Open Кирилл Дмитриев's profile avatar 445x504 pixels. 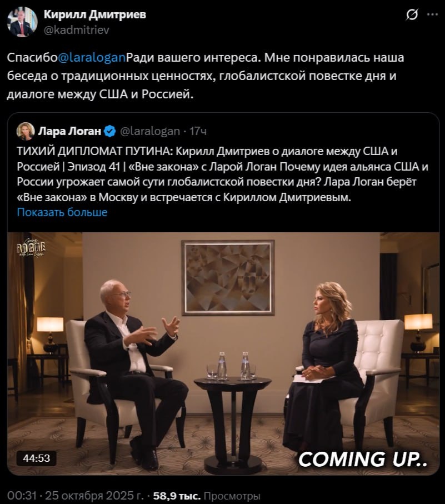click(x=22, y=22)
